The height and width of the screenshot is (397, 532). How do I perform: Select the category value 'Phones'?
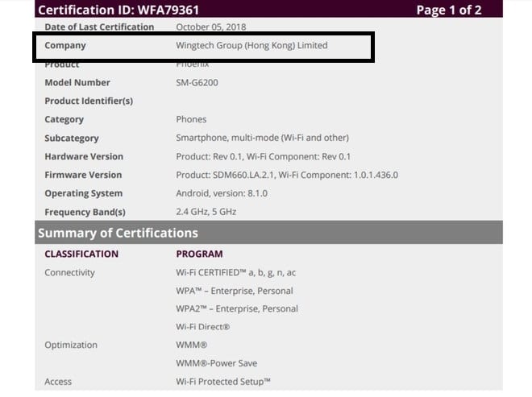point(191,119)
